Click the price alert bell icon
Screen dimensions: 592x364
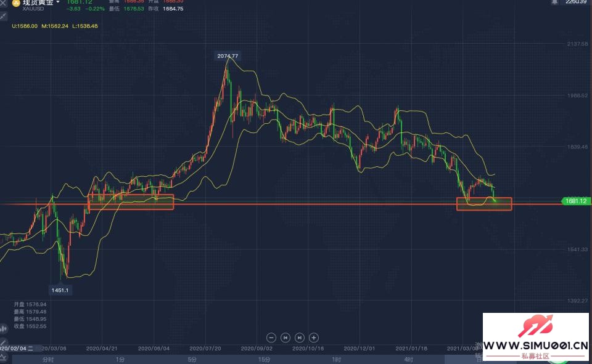pos(554,2)
